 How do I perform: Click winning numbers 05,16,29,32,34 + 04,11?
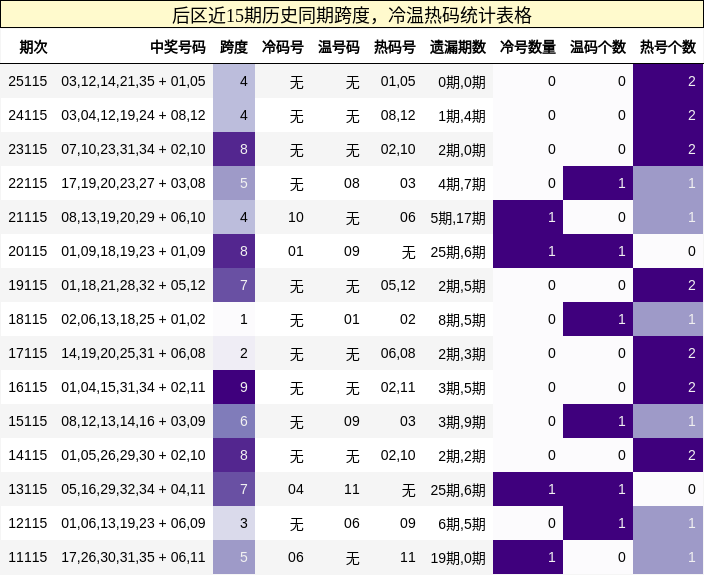tap(133, 489)
